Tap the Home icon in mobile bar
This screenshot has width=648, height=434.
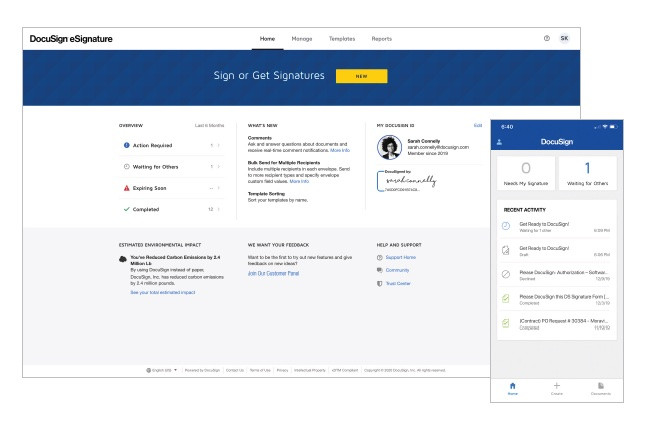512,383
